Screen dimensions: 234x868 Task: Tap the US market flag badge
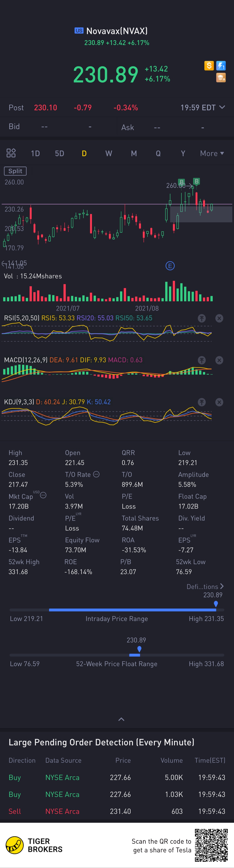(x=79, y=31)
